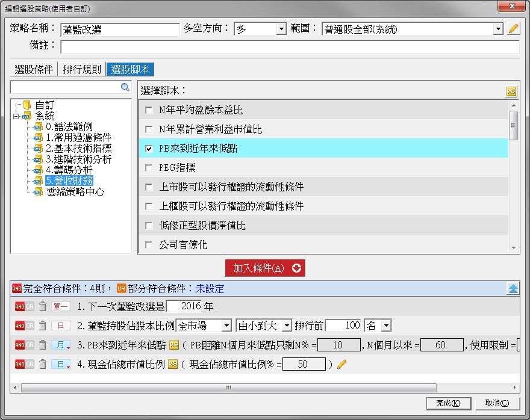The width and height of the screenshot is (530, 420).
Task: Collapse the 系統 tree node
Action: point(16,116)
